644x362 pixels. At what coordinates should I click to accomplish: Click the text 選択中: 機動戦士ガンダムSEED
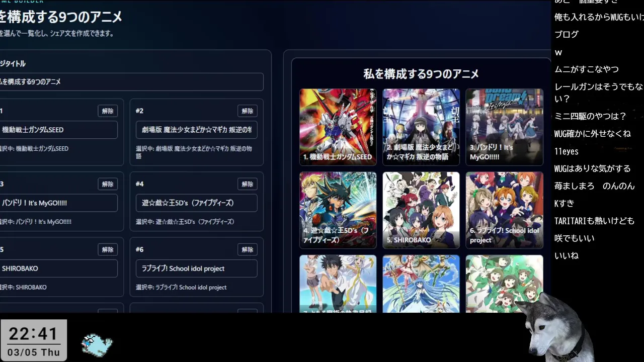(x=34, y=149)
